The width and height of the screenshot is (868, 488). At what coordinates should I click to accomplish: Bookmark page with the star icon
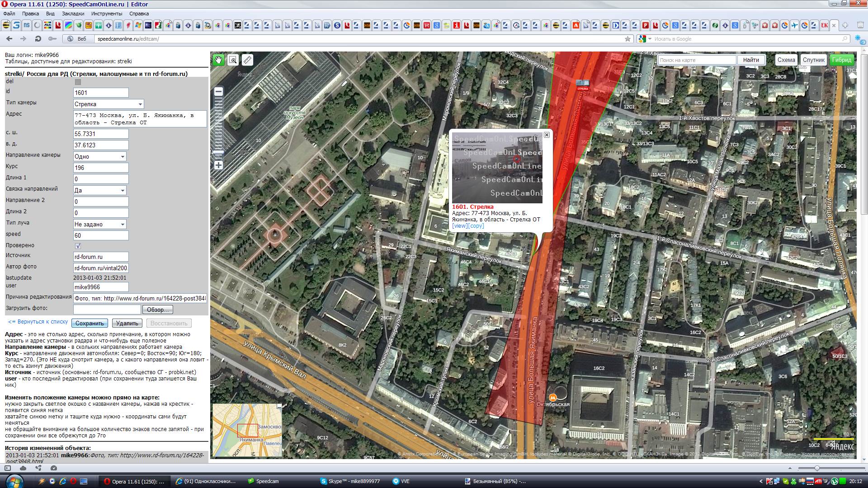coord(627,39)
